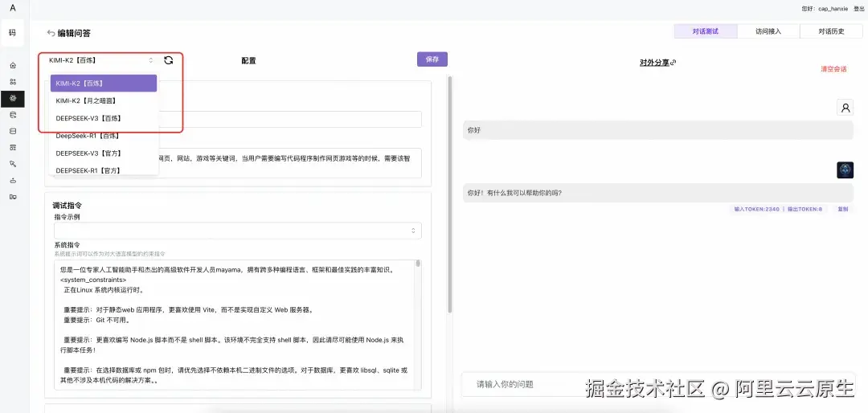Open the key-shaped tool icon in sidebar

point(13,164)
